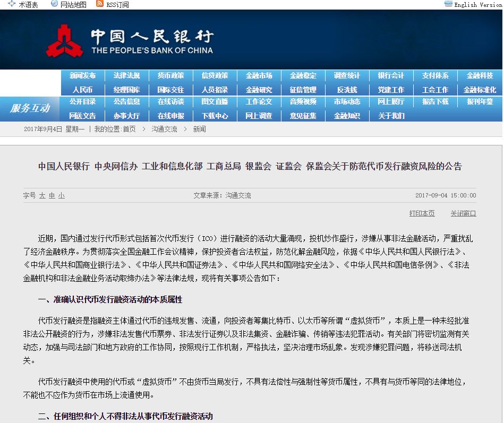Screen dimensions: 504x423
Task: Click the orange RSS feed icon
Action: coord(100,4)
